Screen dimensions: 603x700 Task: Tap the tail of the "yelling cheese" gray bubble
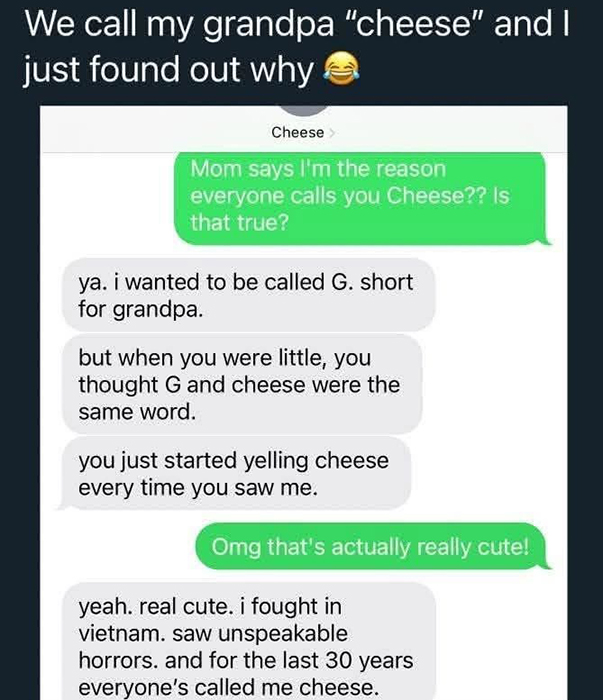[x=63, y=504]
